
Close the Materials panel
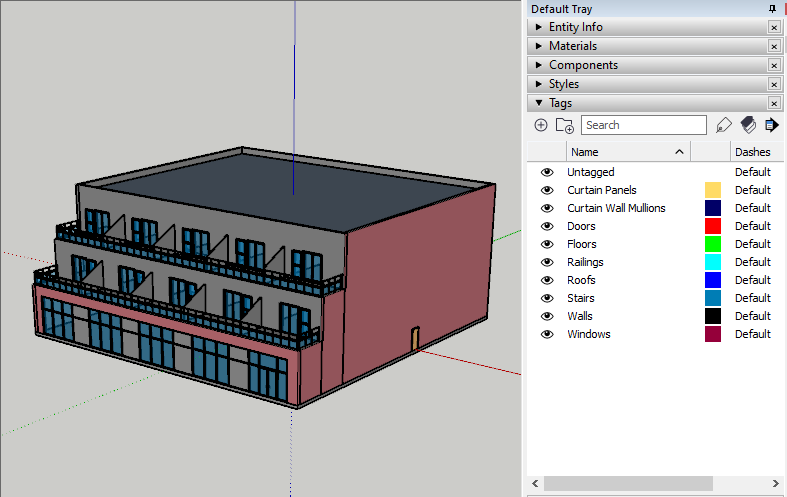[x=773, y=46]
